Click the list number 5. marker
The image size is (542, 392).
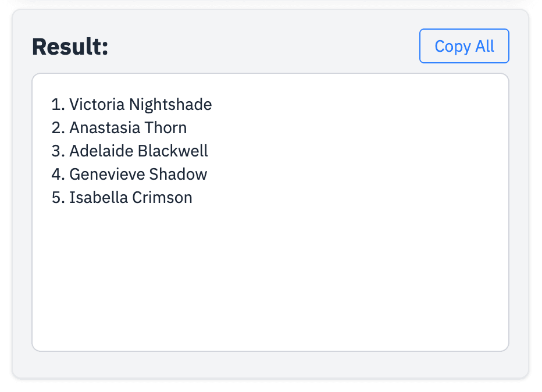[58, 197]
